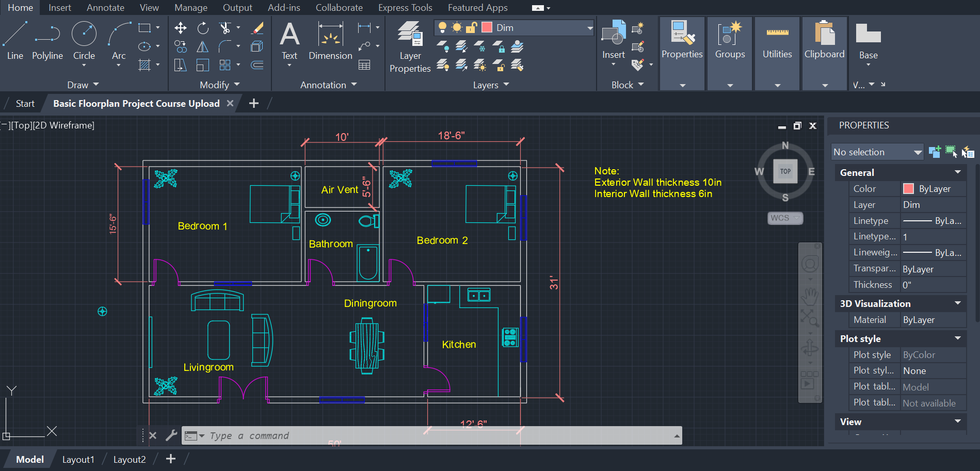Open the Express Tools ribbon tab
Image resolution: width=980 pixels, height=471 pixels.
[405, 8]
